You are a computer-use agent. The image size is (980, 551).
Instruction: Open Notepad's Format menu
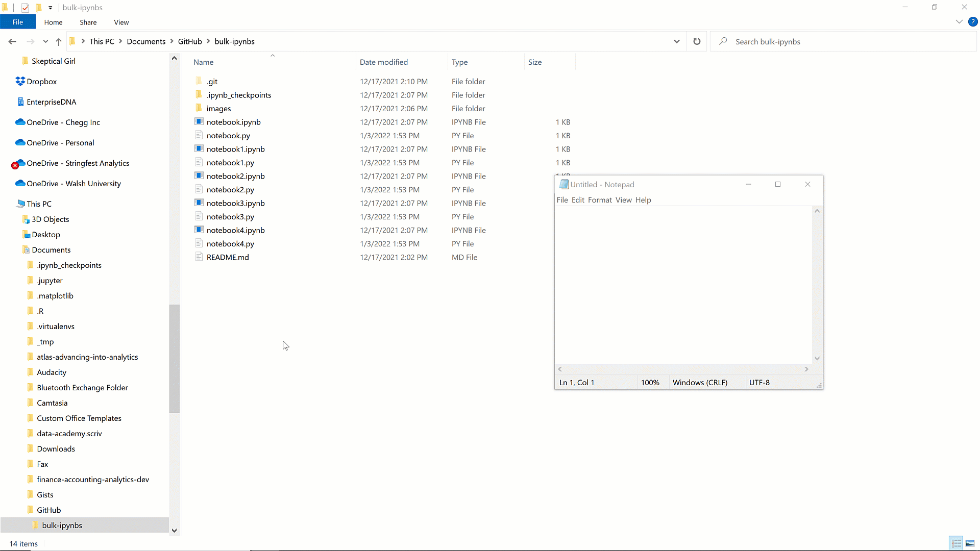tap(599, 200)
